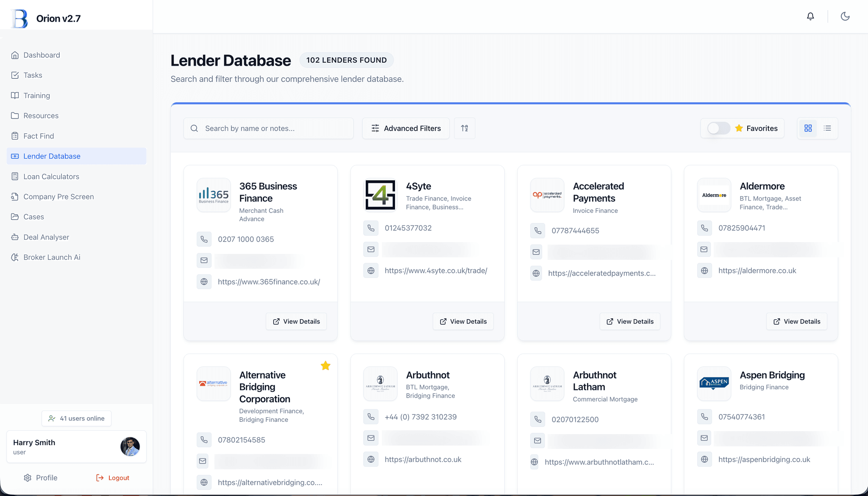Click the Aldermore logo
The image size is (868, 496).
tap(714, 195)
